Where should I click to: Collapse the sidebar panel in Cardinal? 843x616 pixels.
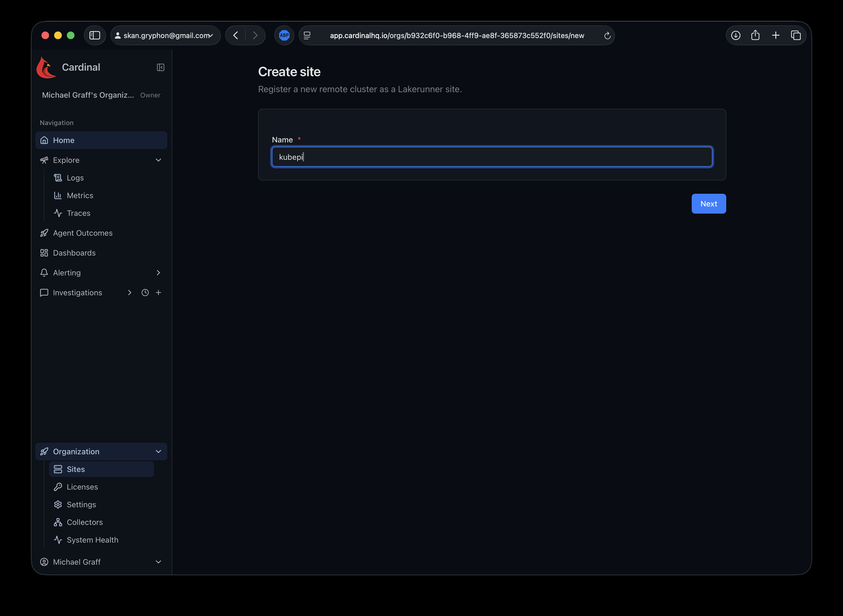[x=161, y=67]
